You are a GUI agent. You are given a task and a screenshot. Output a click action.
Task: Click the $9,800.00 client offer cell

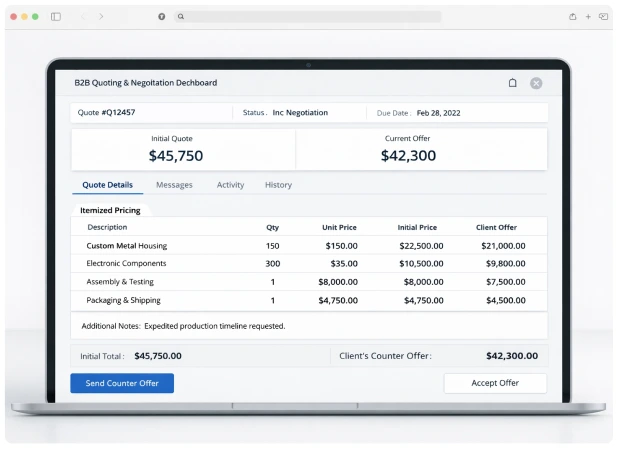506,264
